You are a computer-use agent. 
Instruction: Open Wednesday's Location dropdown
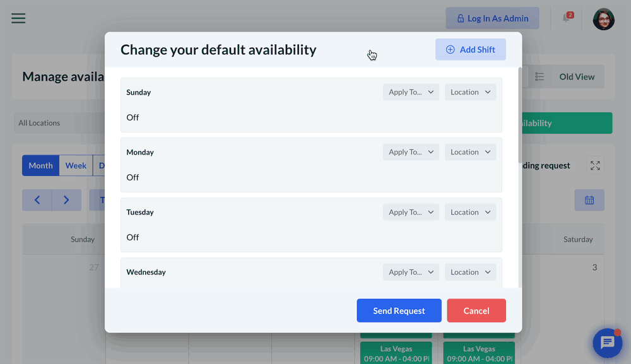tap(470, 272)
